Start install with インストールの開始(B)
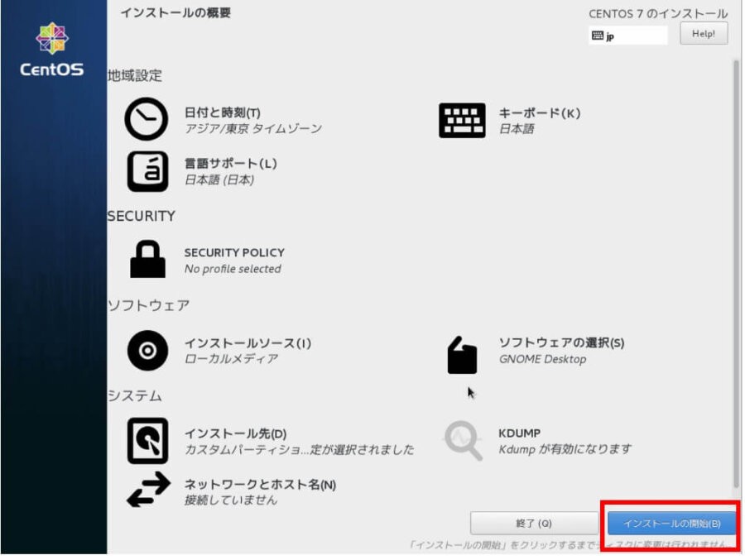Screen dimensions: 745x560 click(672, 523)
